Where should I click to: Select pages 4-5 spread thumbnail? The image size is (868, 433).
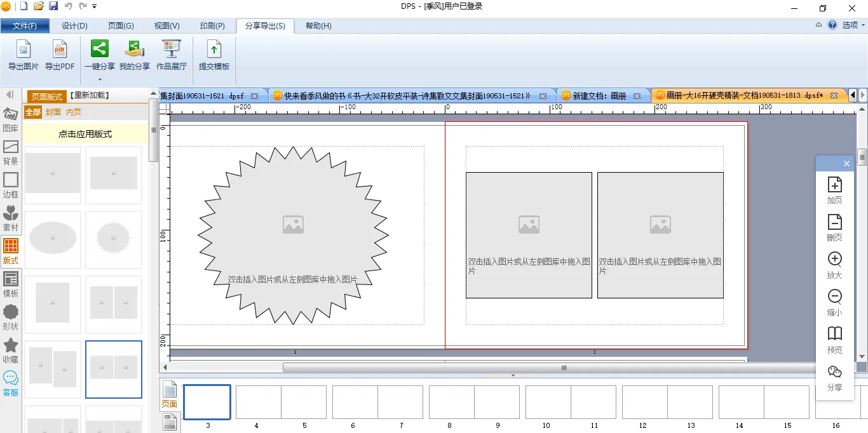tap(281, 402)
